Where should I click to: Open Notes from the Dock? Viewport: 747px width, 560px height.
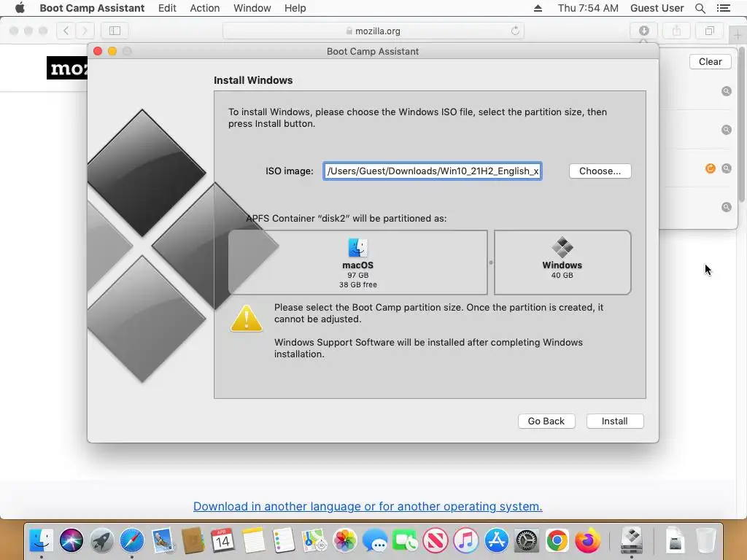pyautogui.click(x=253, y=540)
